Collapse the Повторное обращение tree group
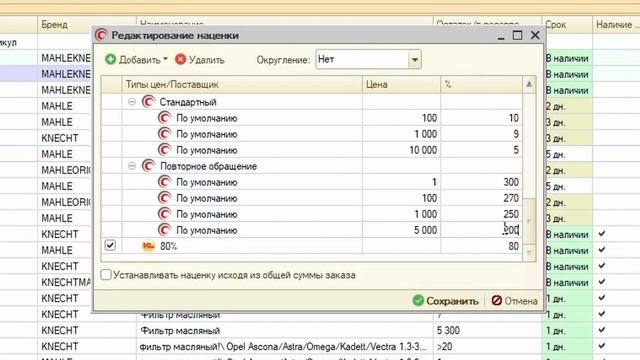The image size is (640, 360). tap(132, 166)
